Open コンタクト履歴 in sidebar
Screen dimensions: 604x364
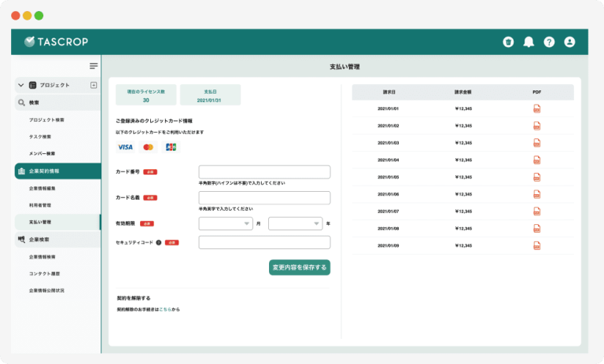(44, 274)
